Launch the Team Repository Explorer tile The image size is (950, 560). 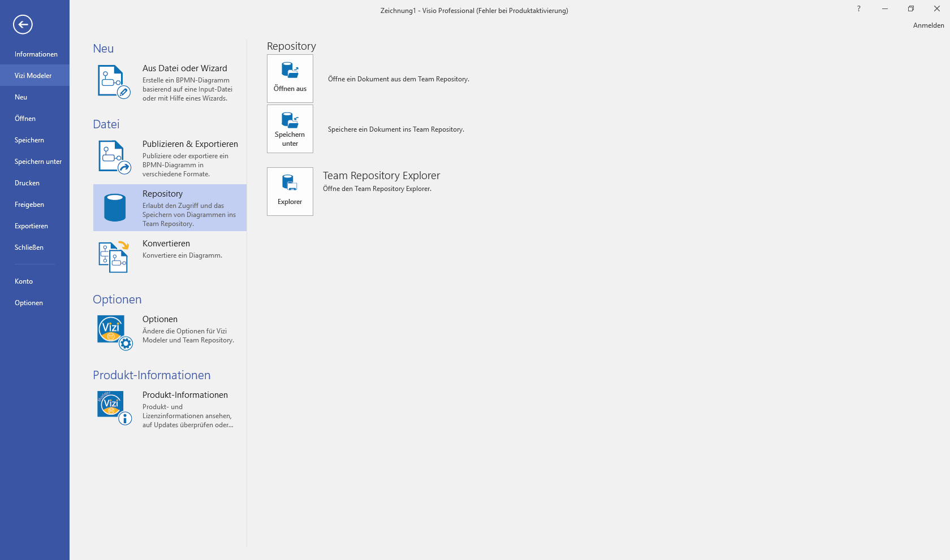pos(290,192)
